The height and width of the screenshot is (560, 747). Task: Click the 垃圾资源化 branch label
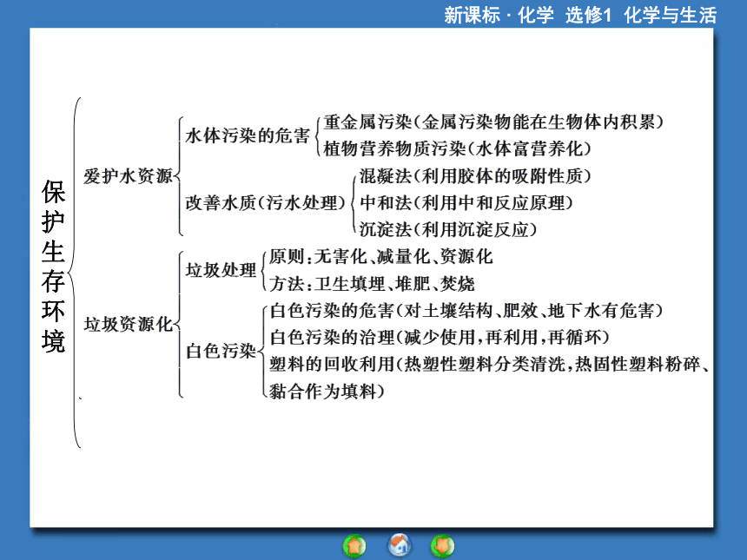pos(128,325)
